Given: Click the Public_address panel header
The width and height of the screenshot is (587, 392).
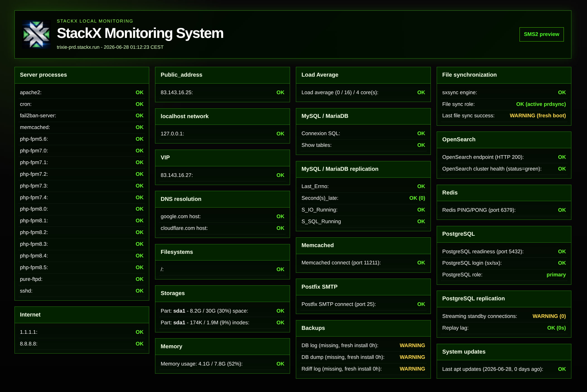Looking at the screenshot, I should point(223,75).
